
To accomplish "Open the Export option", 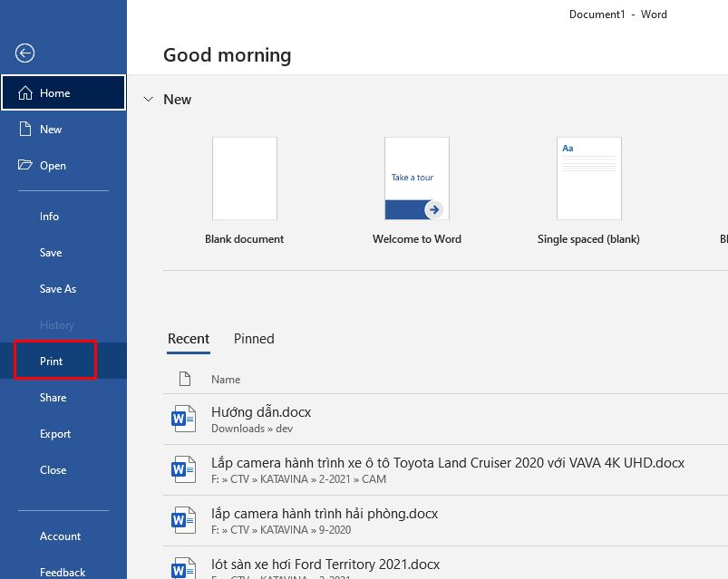I will click(x=63, y=434).
